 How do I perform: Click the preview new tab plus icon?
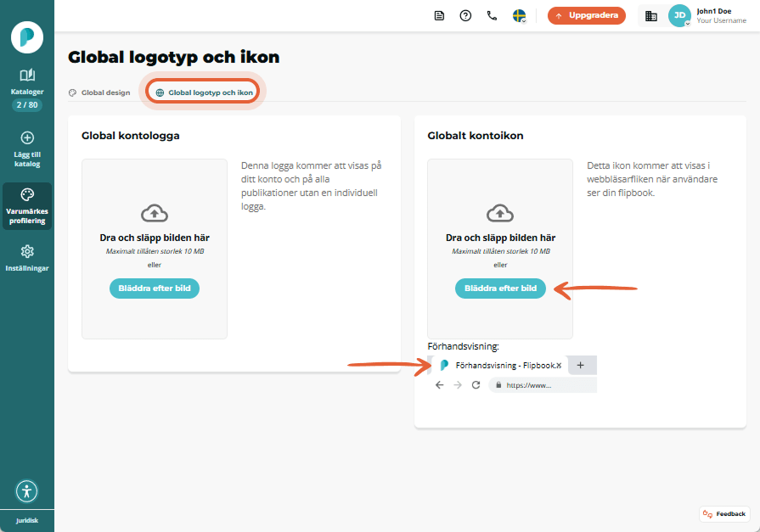pos(581,366)
